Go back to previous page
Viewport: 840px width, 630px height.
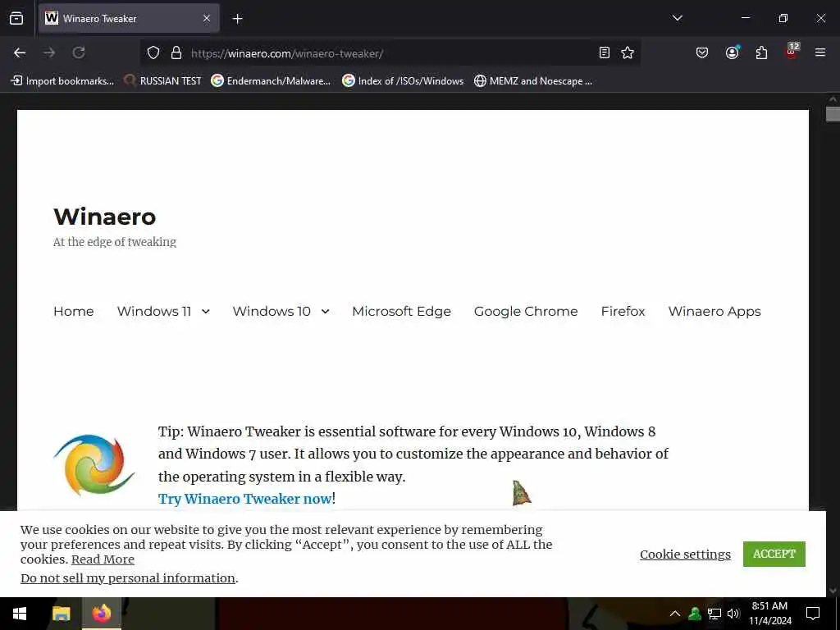(x=20, y=52)
